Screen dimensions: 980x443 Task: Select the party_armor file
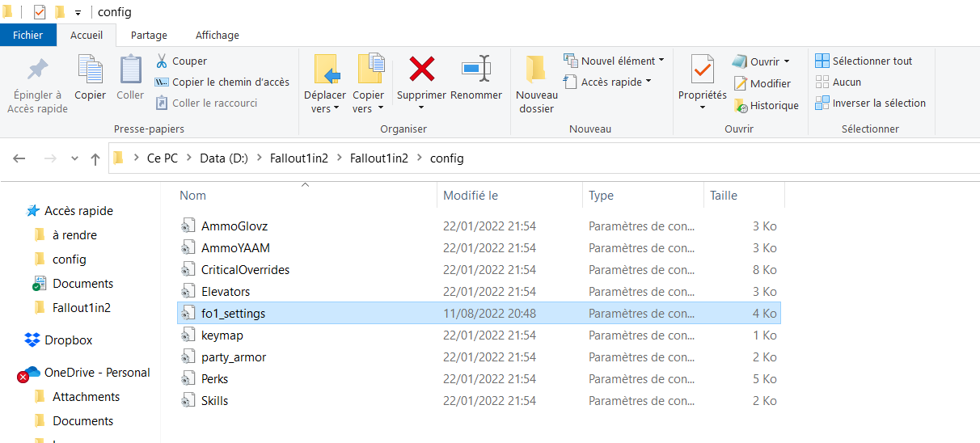479,357
